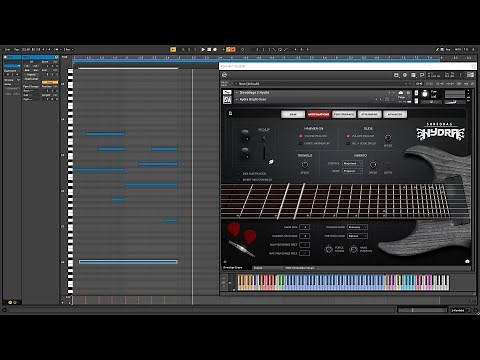Click the lower red guitar pick
Screen dimensions: 480x360
click(250, 237)
